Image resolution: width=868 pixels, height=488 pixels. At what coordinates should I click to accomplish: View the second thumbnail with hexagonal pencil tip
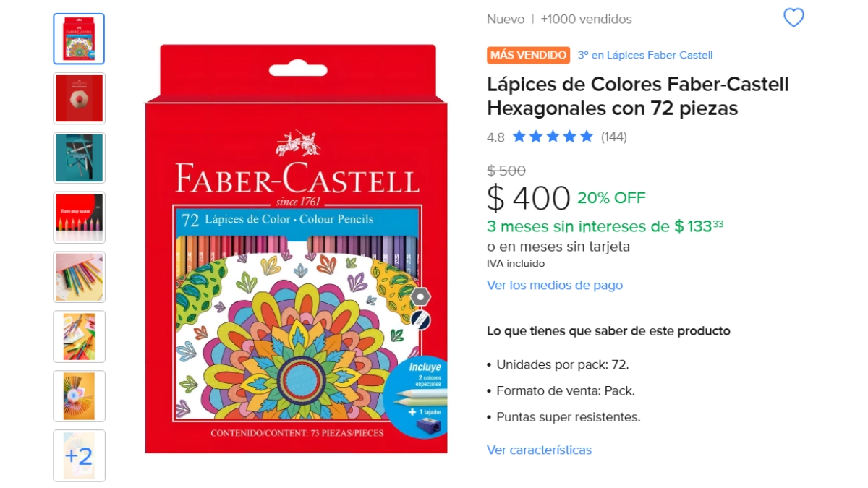coord(79,98)
